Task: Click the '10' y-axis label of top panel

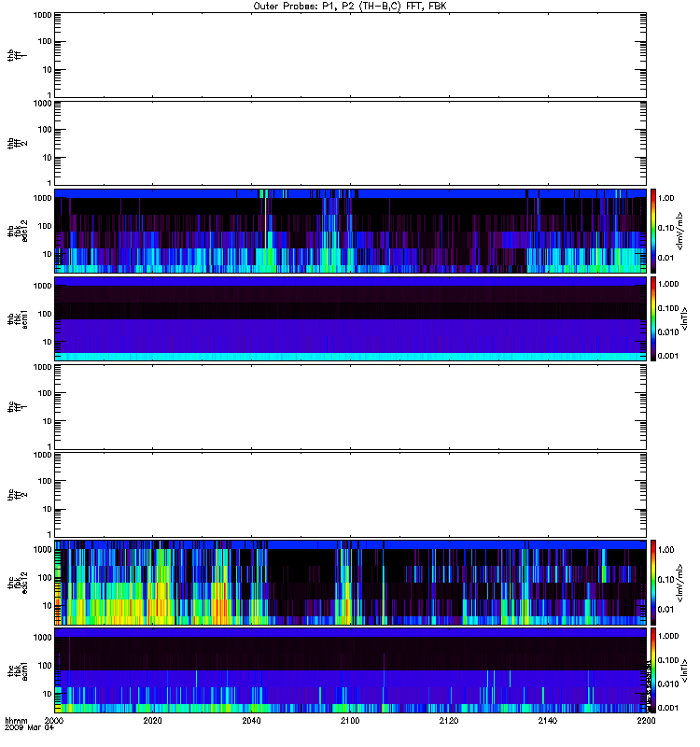Action: 48,69
